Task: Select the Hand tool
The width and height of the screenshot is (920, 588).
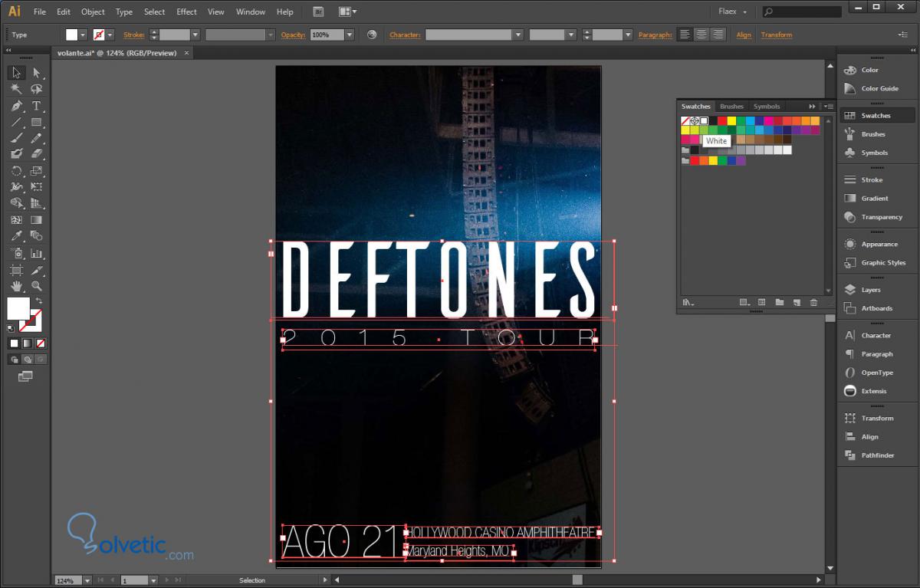Action: [x=16, y=286]
